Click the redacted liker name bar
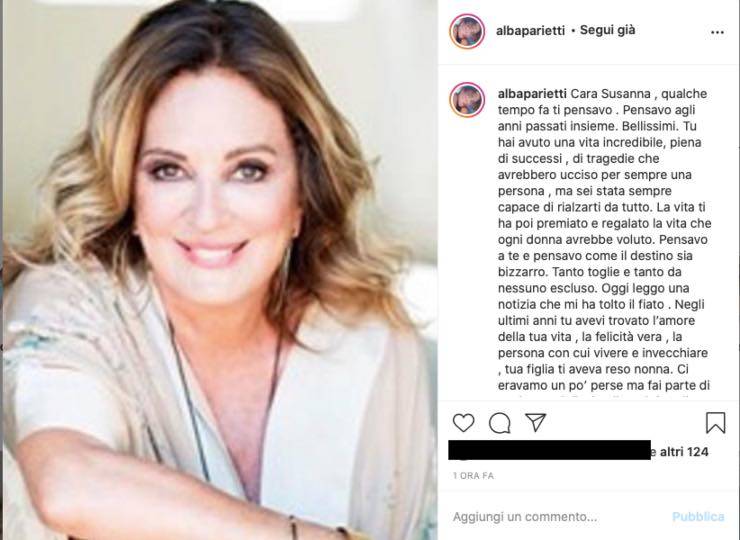 click(549, 450)
